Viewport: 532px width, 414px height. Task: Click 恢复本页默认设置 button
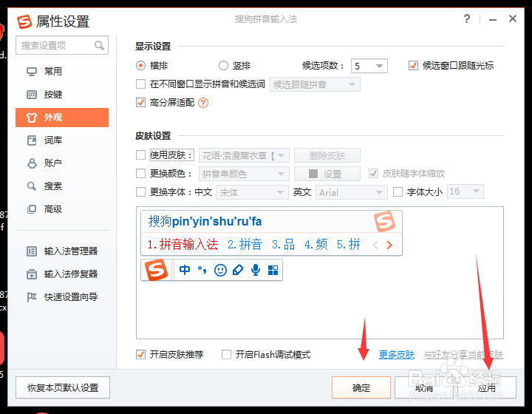63,387
